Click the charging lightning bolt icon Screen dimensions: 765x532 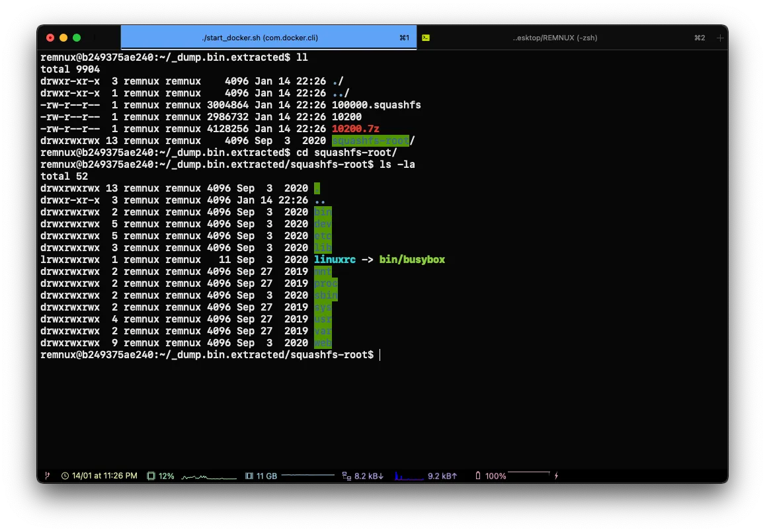click(x=556, y=476)
